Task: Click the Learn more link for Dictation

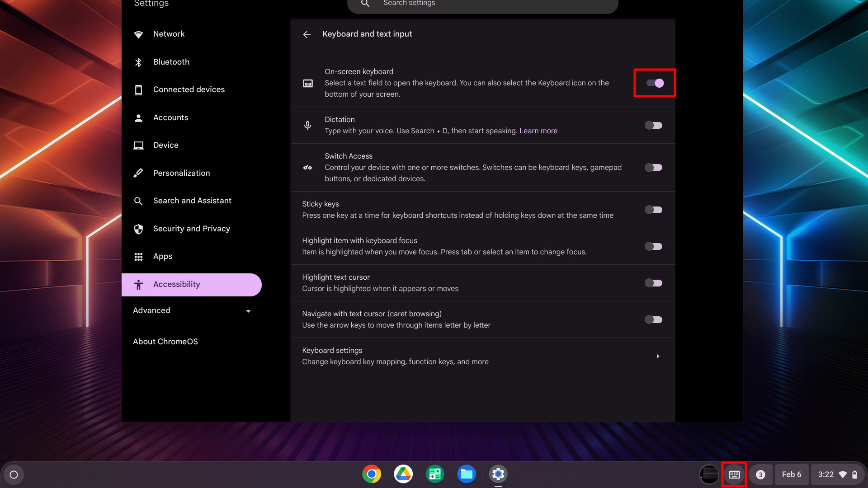Action: pyautogui.click(x=538, y=131)
